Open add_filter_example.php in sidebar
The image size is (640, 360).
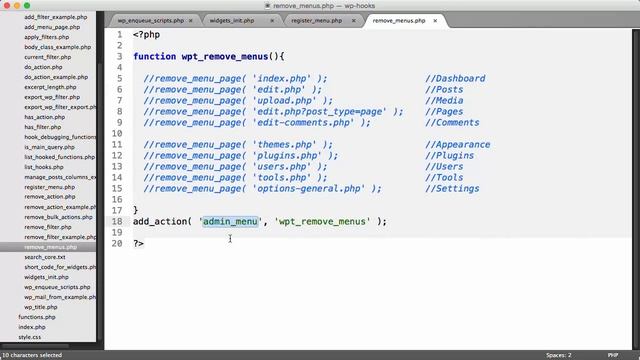pyautogui.click(x=56, y=17)
